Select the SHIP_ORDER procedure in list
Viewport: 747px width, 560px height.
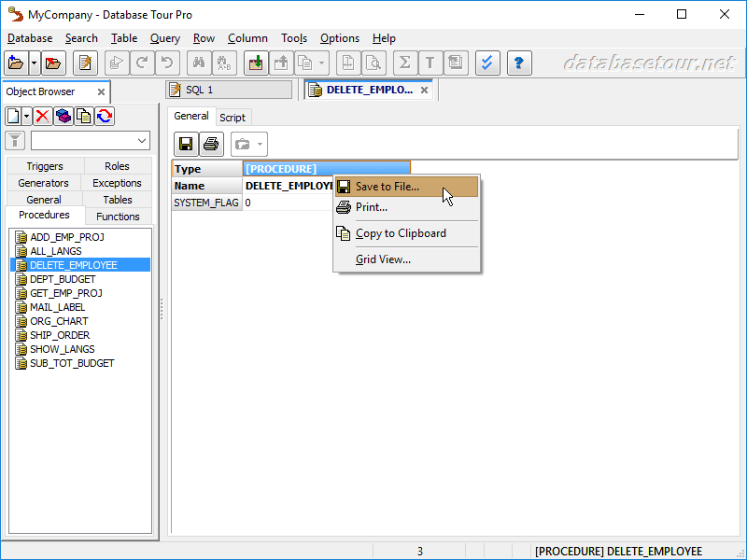click(x=60, y=335)
